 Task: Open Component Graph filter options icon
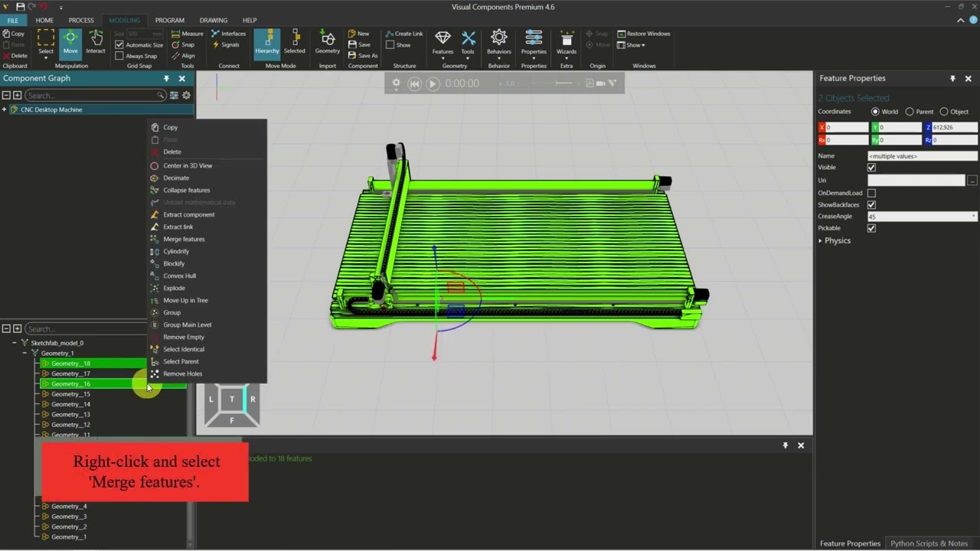click(x=174, y=96)
